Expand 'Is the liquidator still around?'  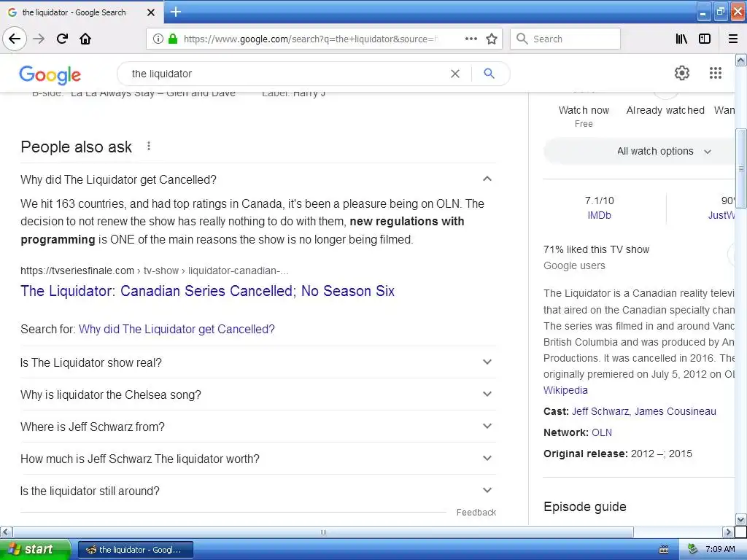258,491
